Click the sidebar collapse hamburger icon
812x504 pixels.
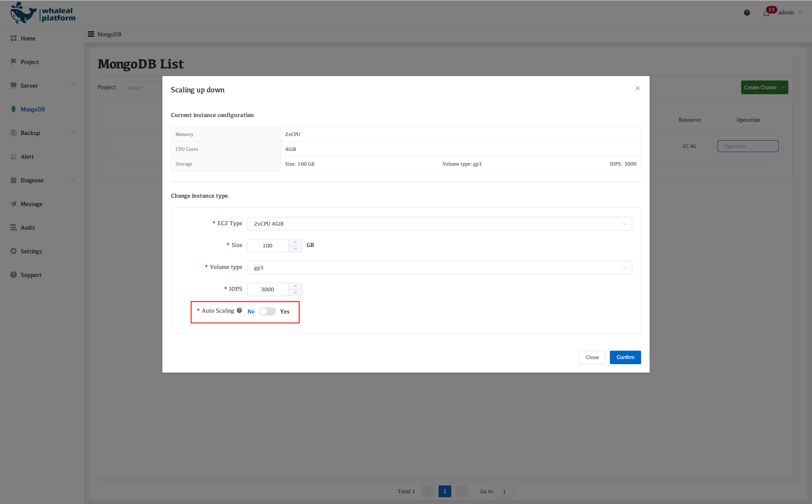[91, 34]
